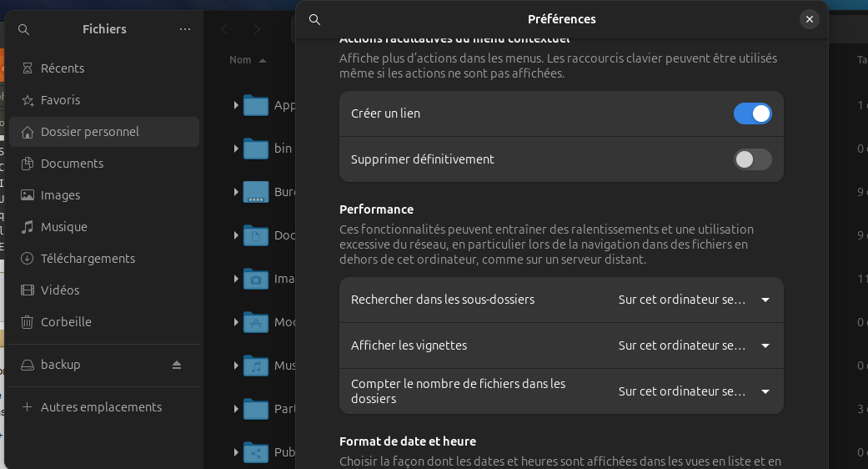Select Favoris starred items
Screen dimensions: 868x469
point(104,100)
